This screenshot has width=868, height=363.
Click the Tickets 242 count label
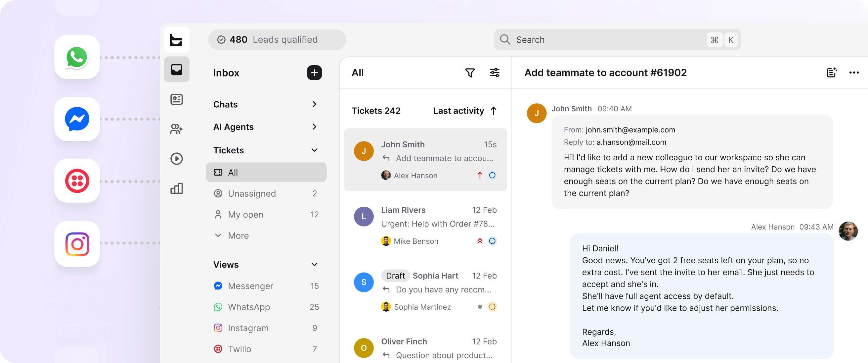point(376,111)
